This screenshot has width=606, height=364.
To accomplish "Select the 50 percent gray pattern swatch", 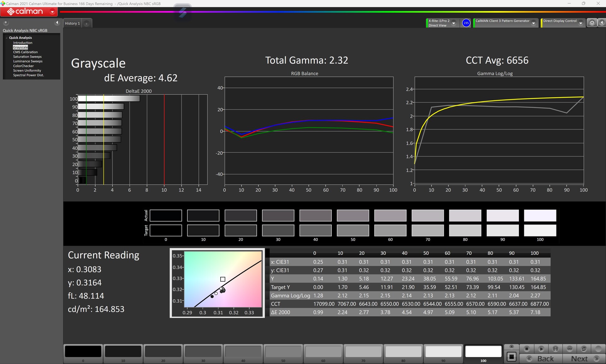I will (x=283, y=352).
